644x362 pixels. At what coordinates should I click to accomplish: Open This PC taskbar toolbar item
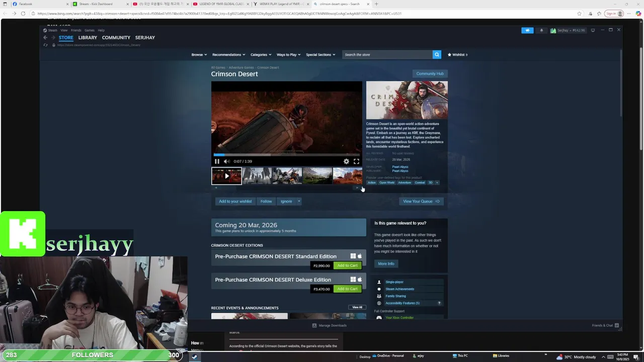[x=459, y=356]
